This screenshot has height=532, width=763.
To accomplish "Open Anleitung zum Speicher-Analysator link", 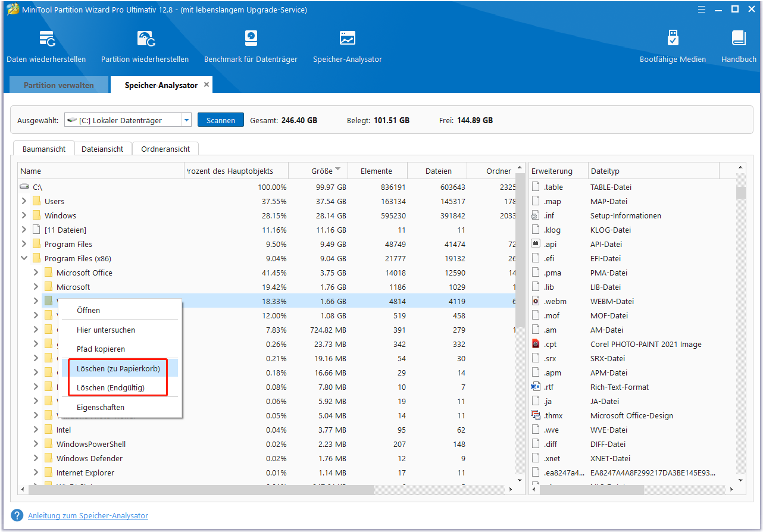I will click(88, 516).
